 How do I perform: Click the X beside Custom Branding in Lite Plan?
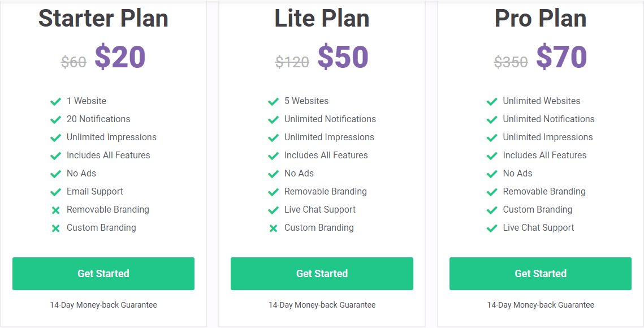274,227
